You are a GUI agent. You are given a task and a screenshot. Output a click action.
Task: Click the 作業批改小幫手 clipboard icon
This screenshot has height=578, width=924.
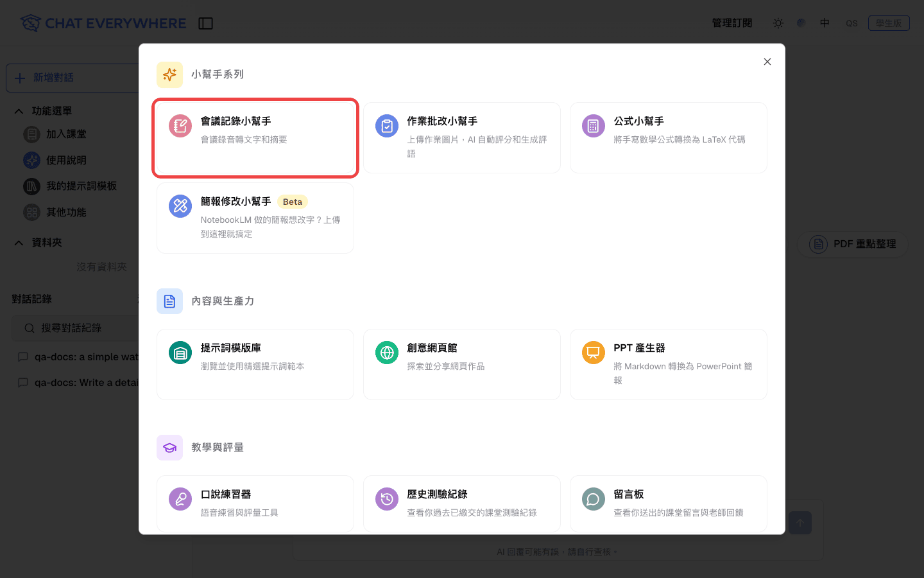click(x=387, y=127)
